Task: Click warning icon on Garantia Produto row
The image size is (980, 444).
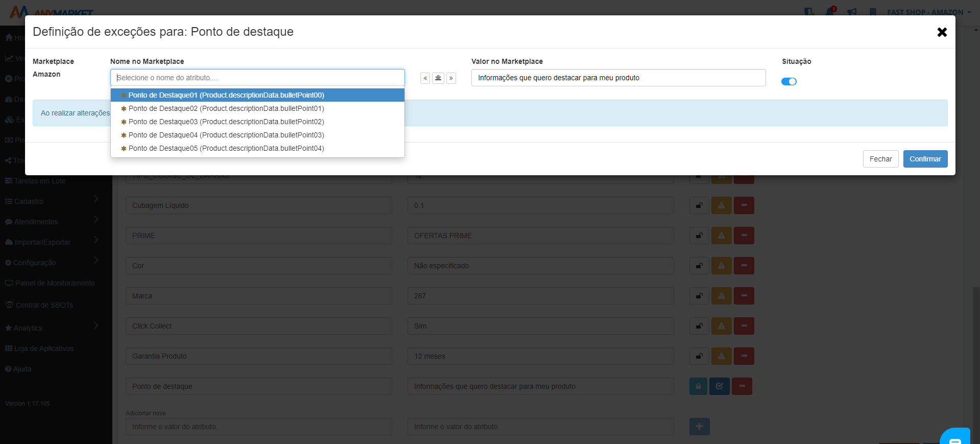Action: point(722,356)
